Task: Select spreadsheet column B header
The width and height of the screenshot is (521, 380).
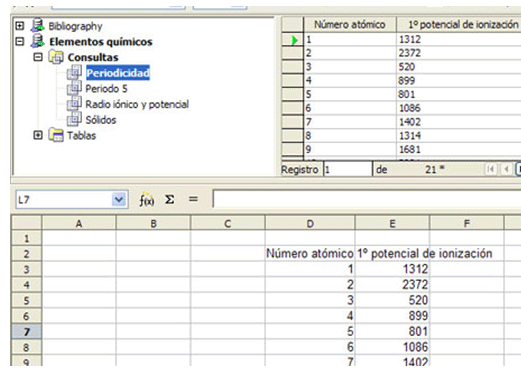Action: 153,223
